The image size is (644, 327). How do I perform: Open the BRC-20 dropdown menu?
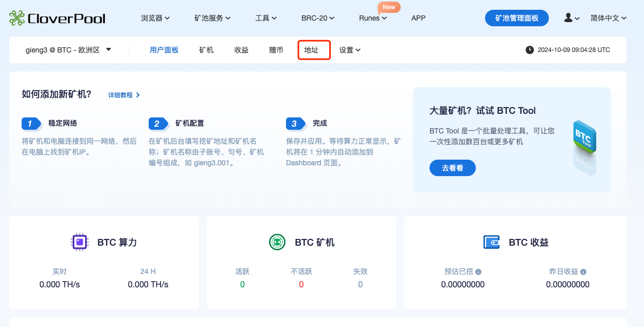point(318,18)
